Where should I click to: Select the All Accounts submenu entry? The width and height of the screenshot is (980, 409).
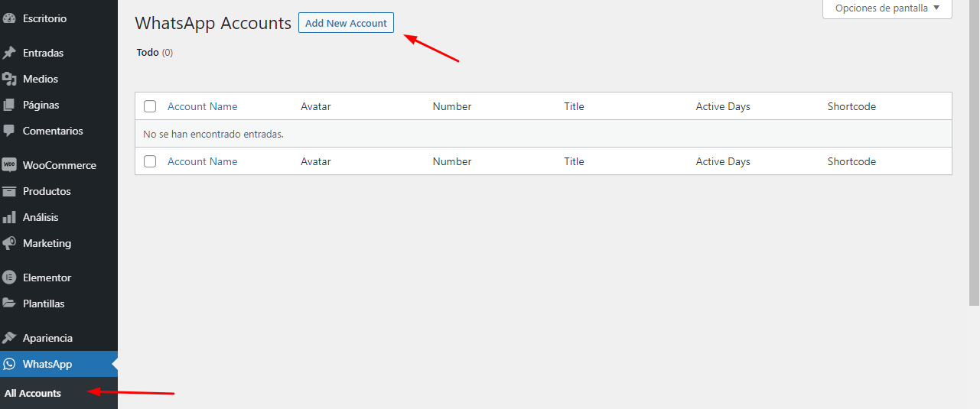[33, 393]
